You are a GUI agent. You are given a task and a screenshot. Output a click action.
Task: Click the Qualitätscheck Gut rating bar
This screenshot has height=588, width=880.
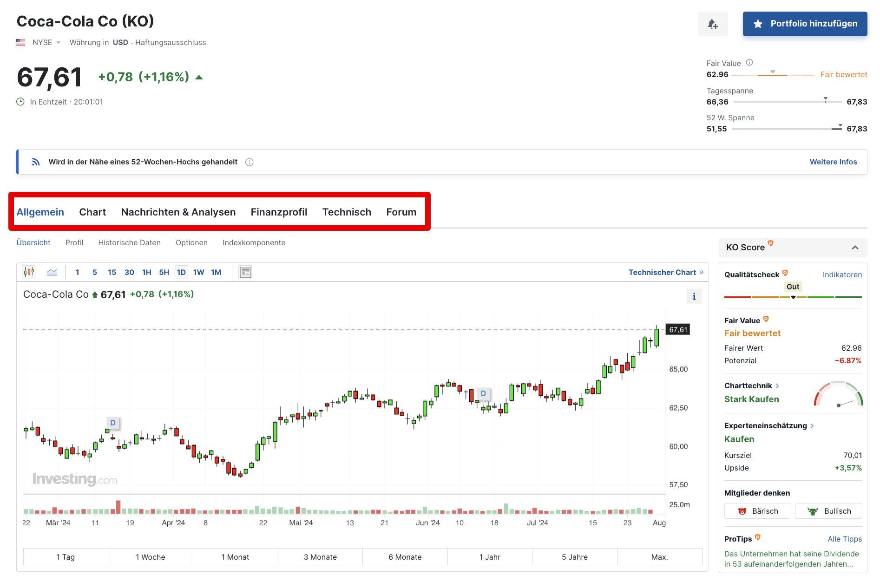pyautogui.click(x=793, y=297)
